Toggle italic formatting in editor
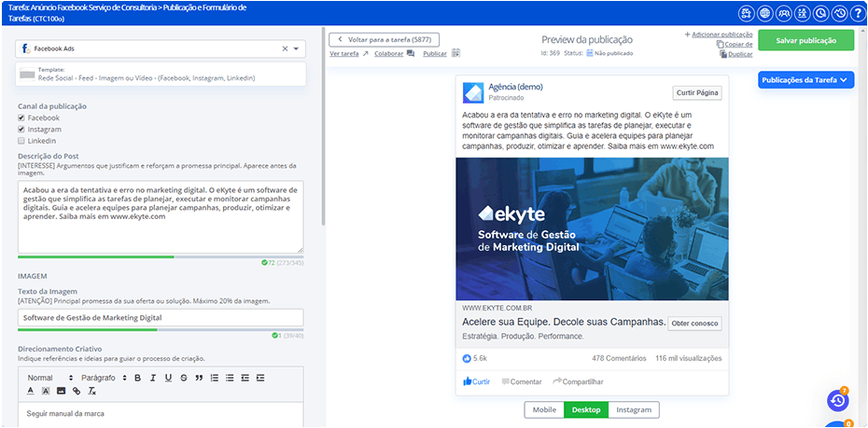 coord(153,378)
